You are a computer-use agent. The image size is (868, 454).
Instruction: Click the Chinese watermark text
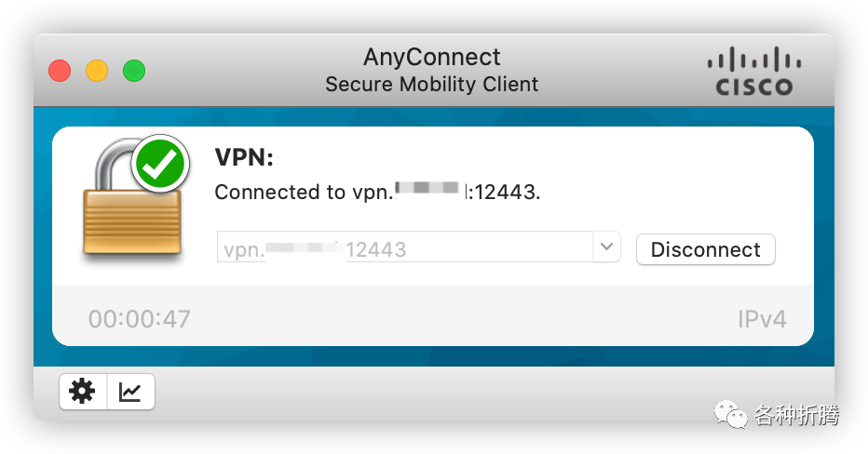coord(796,415)
